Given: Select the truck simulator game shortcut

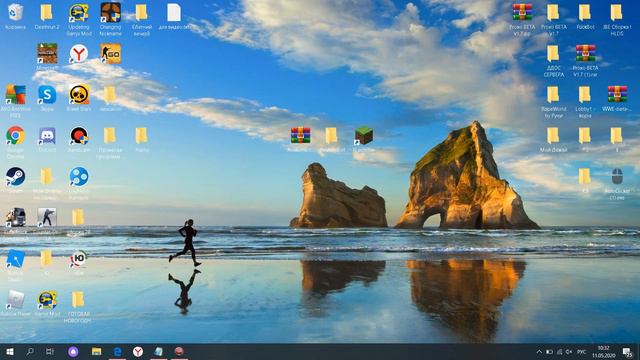Looking at the screenshot, I should [16, 217].
